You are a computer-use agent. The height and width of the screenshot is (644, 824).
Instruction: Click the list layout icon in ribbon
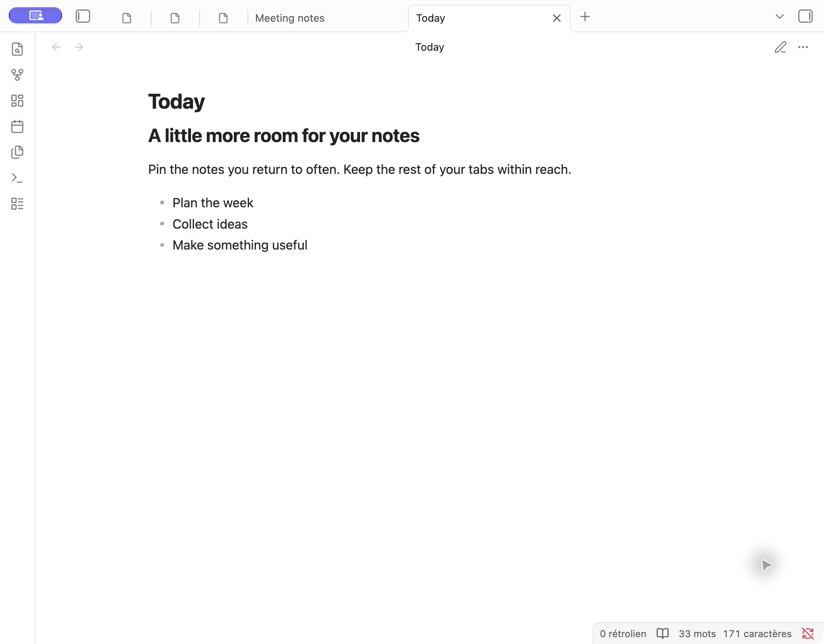tap(17, 204)
